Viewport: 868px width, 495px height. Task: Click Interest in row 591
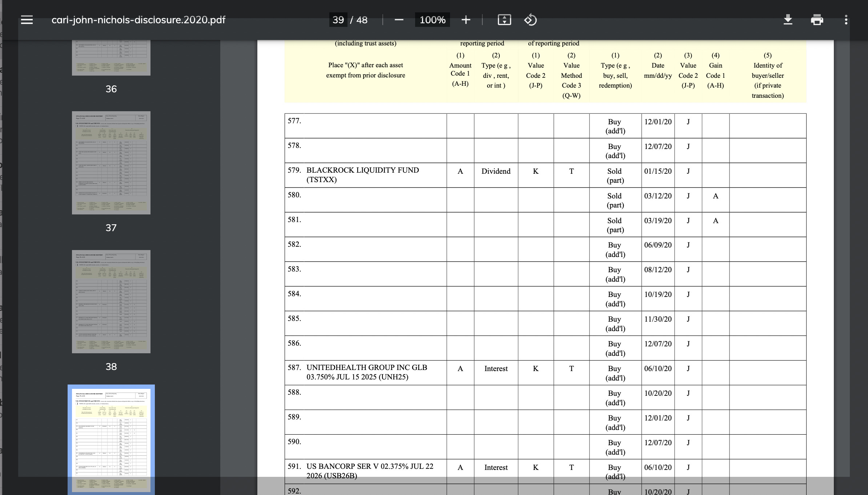(496, 467)
